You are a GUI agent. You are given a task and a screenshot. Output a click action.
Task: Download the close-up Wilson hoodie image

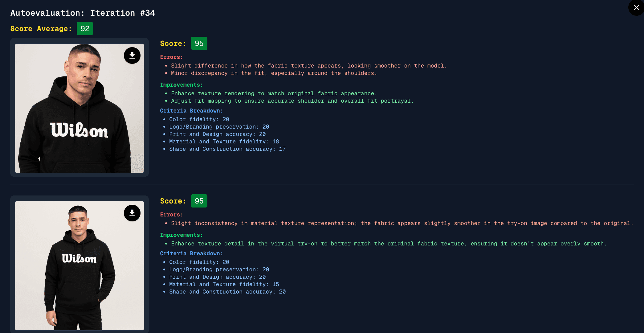[x=132, y=55]
